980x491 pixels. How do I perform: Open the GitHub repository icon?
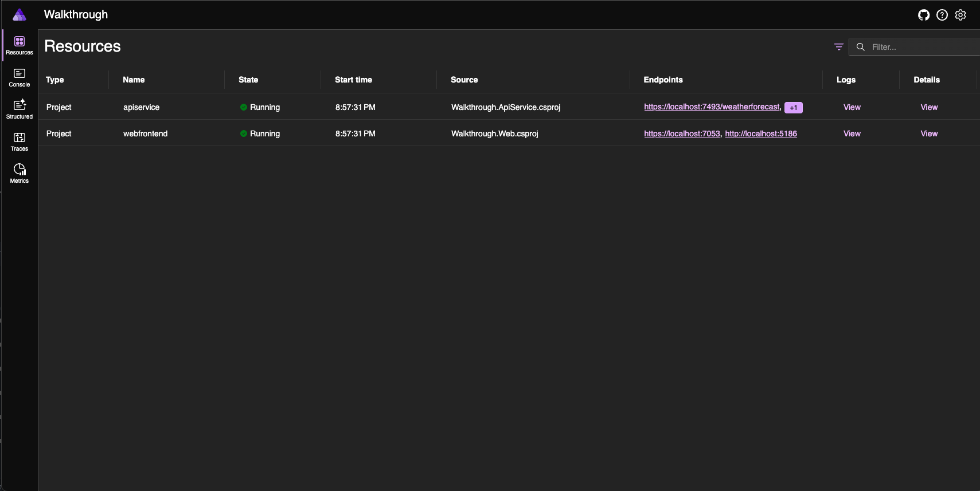point(924,15)
